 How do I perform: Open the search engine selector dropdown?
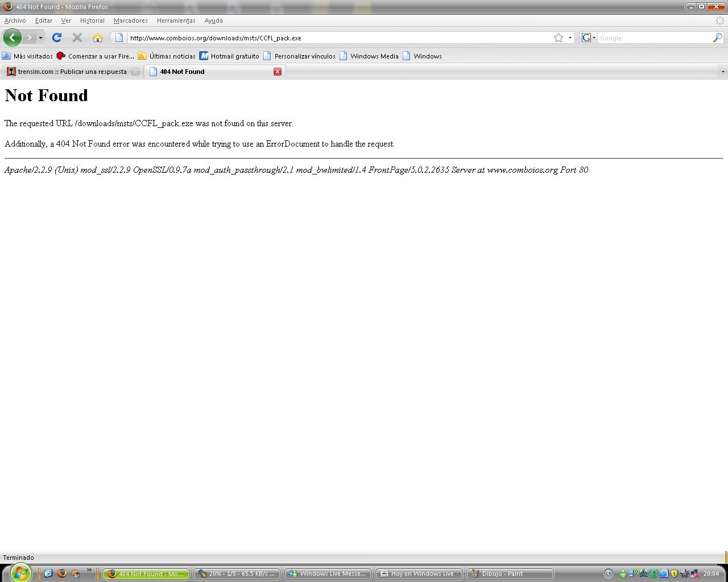(588, 38)
